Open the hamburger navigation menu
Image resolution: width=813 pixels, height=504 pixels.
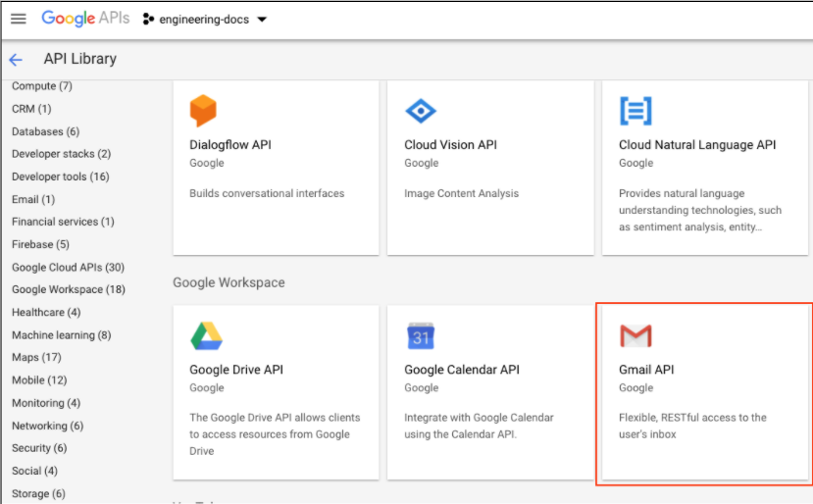tap(19, 20)
